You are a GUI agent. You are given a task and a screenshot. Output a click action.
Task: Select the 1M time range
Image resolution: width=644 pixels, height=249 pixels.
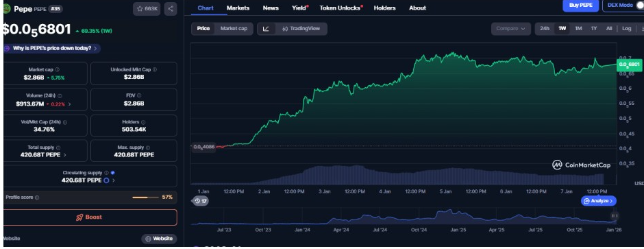tap(578, 29)
